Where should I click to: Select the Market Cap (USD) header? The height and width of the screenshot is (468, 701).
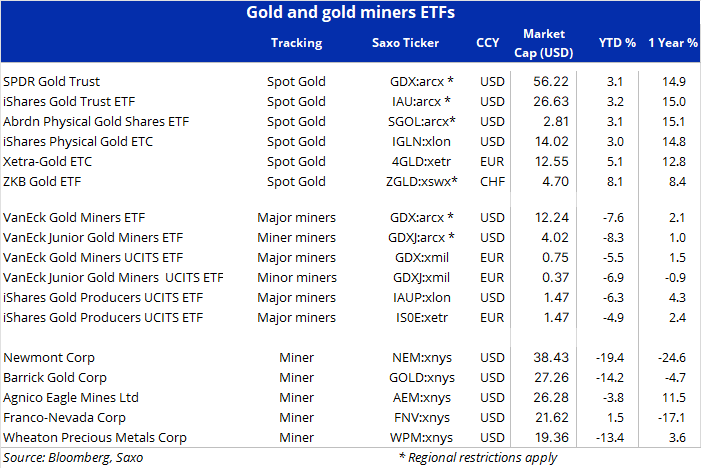pos(544,43)
